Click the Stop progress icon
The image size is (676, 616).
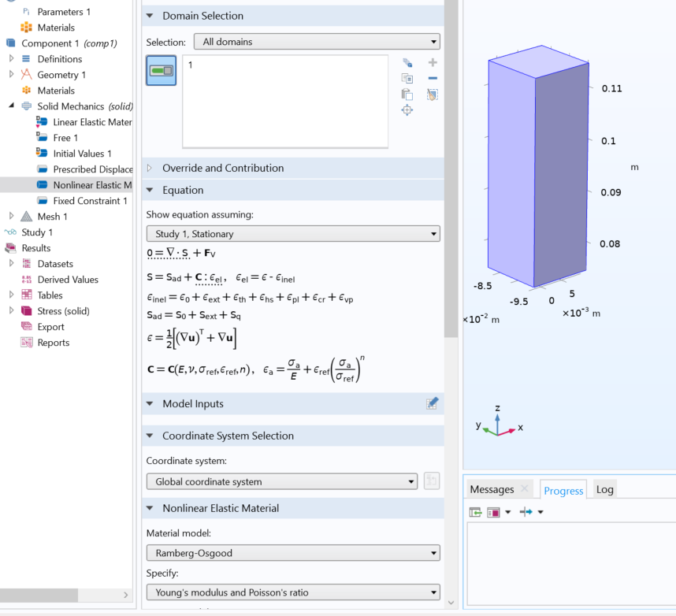492,512
